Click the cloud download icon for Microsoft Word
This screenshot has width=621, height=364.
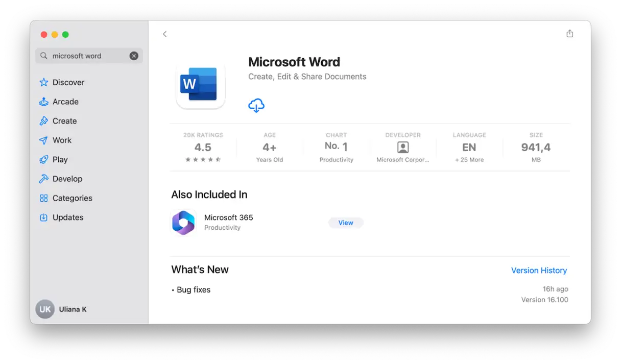(256, 105)
